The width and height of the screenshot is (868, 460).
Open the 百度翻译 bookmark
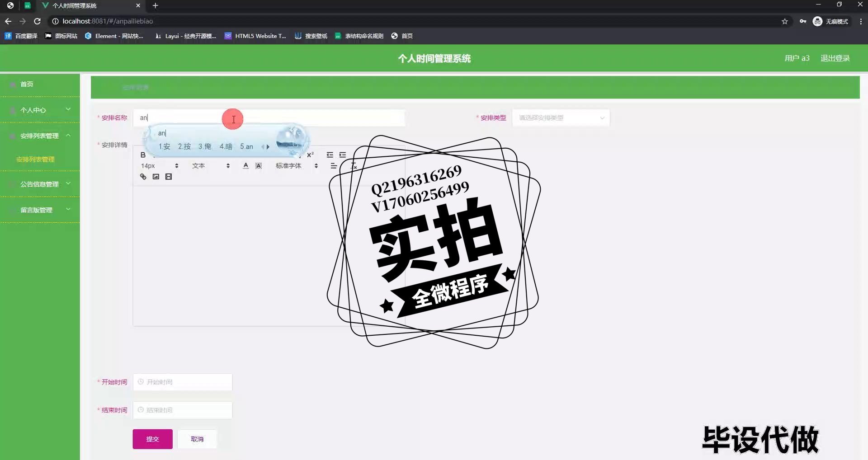coord(21,36)
